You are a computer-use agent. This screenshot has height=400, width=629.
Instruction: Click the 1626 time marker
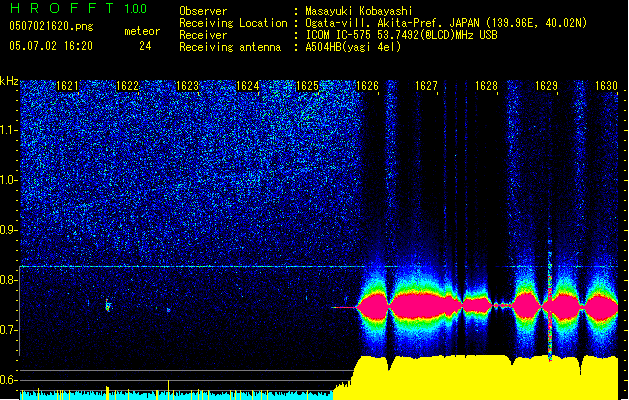coord(367,86)
